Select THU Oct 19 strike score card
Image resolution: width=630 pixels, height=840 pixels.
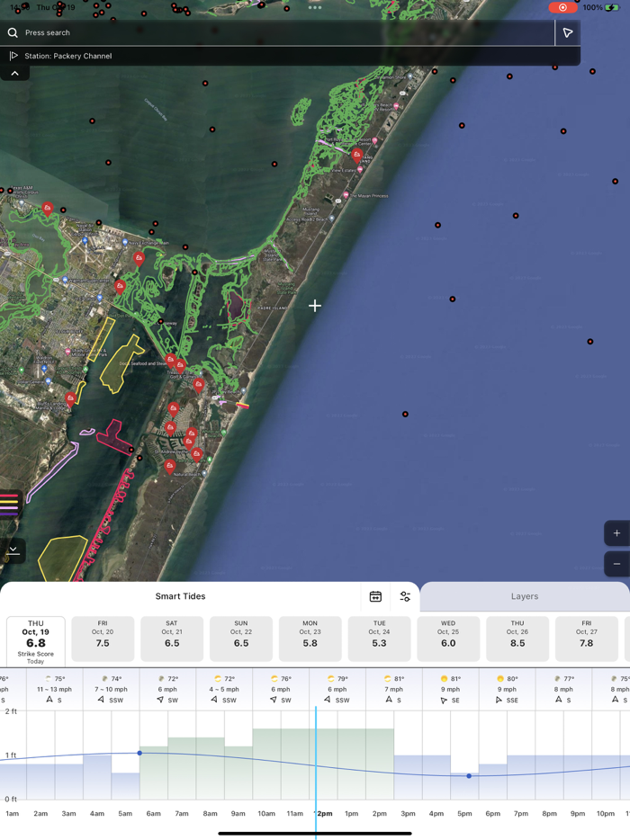click(x=36, y=640)
